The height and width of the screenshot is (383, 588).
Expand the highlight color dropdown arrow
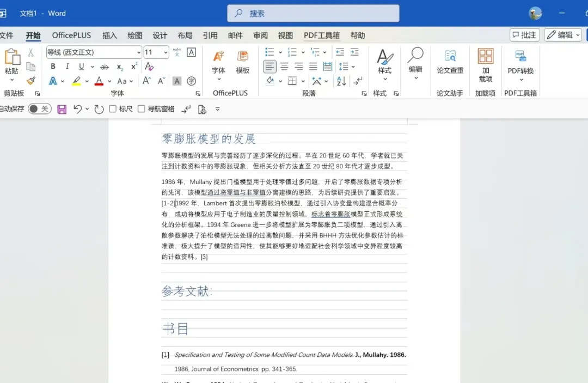(x=87, y=81)
